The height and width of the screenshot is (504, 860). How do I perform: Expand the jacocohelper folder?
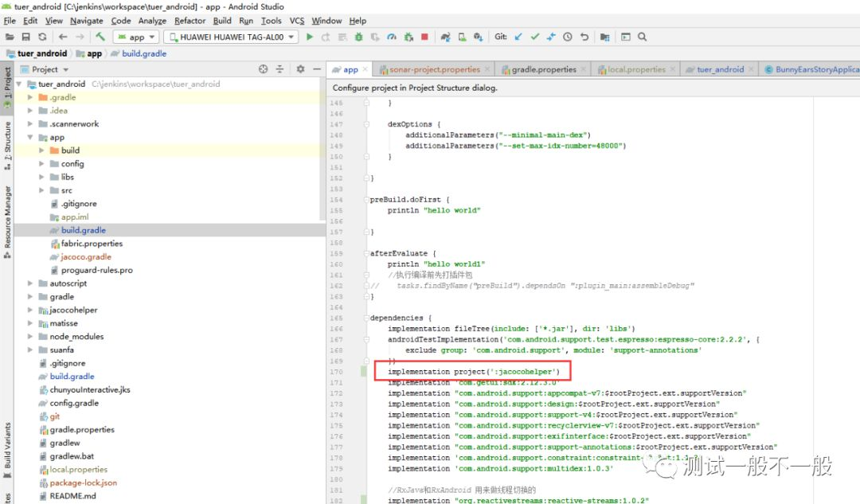coord(31,310)
